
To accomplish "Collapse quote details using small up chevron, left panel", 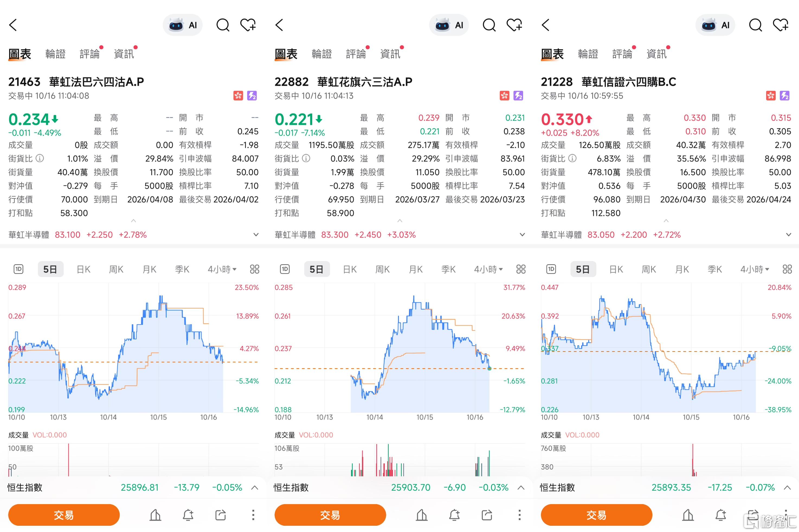I will 133,221.
